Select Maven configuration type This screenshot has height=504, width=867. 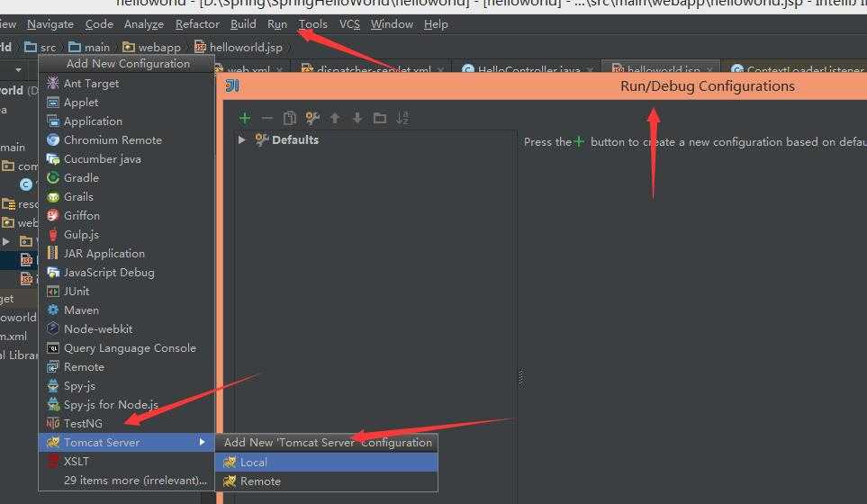pos(127,310)
